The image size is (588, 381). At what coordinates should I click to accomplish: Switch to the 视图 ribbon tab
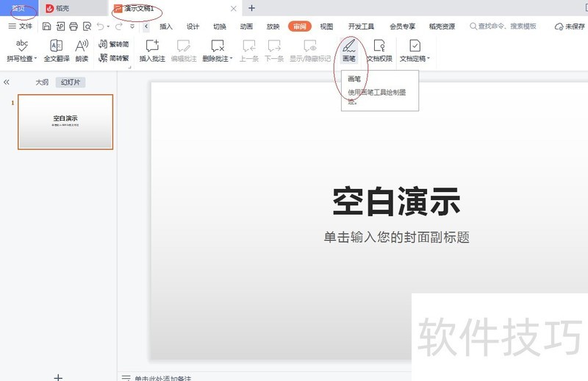pos(326,26)
